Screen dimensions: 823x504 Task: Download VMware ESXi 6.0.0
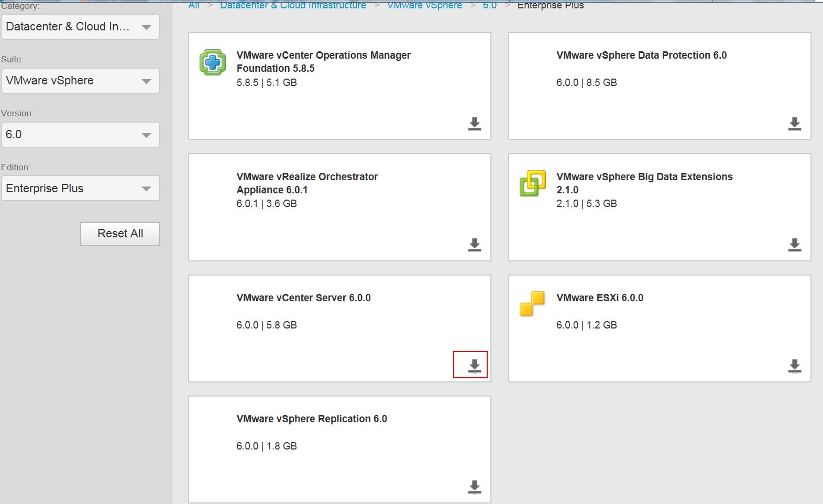pos(795,366)
